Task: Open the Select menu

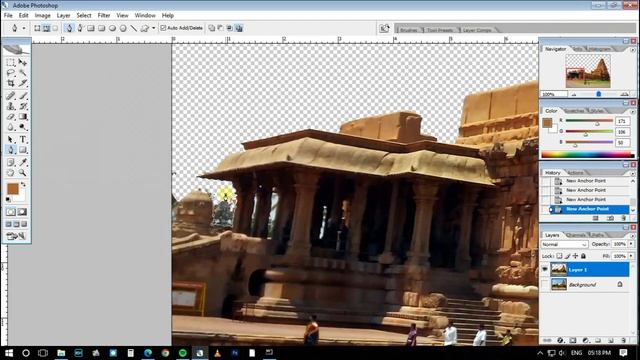Action: [84, 15]
